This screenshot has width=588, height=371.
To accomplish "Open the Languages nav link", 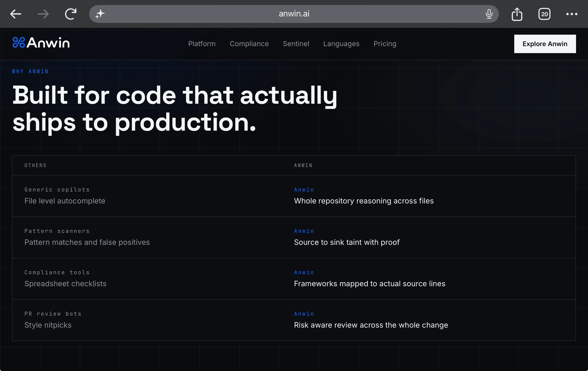I will [x=341, y=44].
